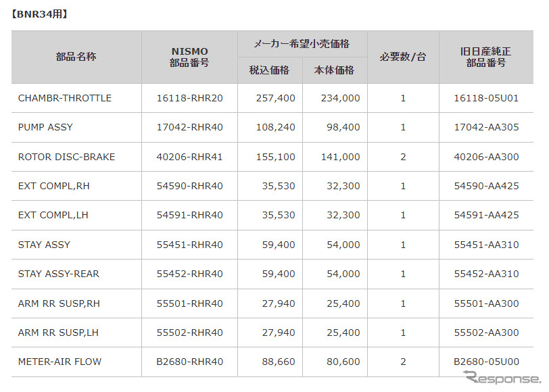Click price 257,400 in first row

[x=276, y=98]
